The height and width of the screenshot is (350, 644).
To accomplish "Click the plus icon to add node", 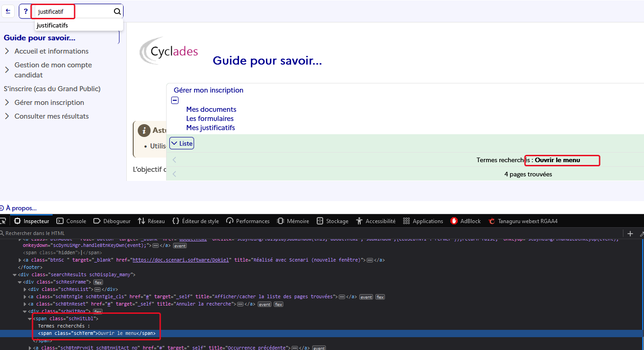I will tap(630, 234).
